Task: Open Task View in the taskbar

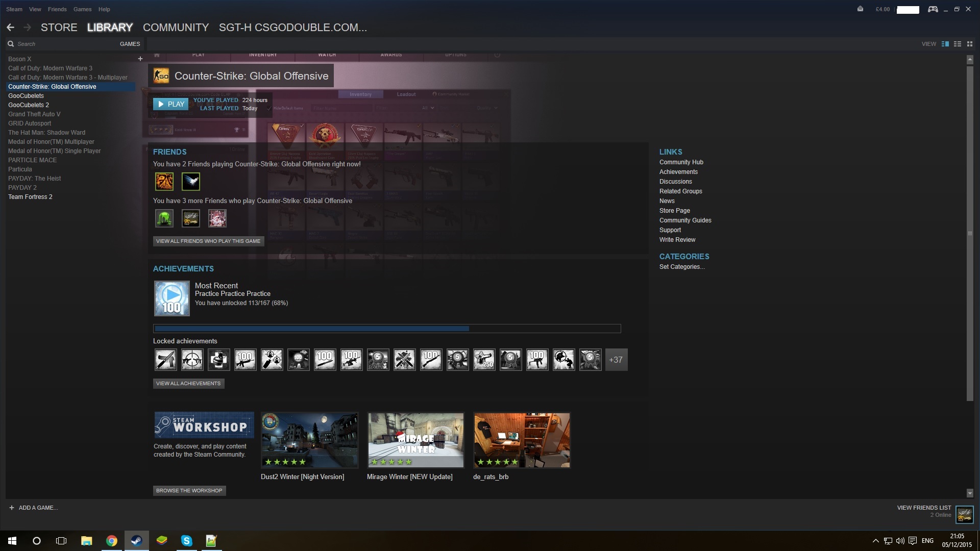Action: point(61,541)
